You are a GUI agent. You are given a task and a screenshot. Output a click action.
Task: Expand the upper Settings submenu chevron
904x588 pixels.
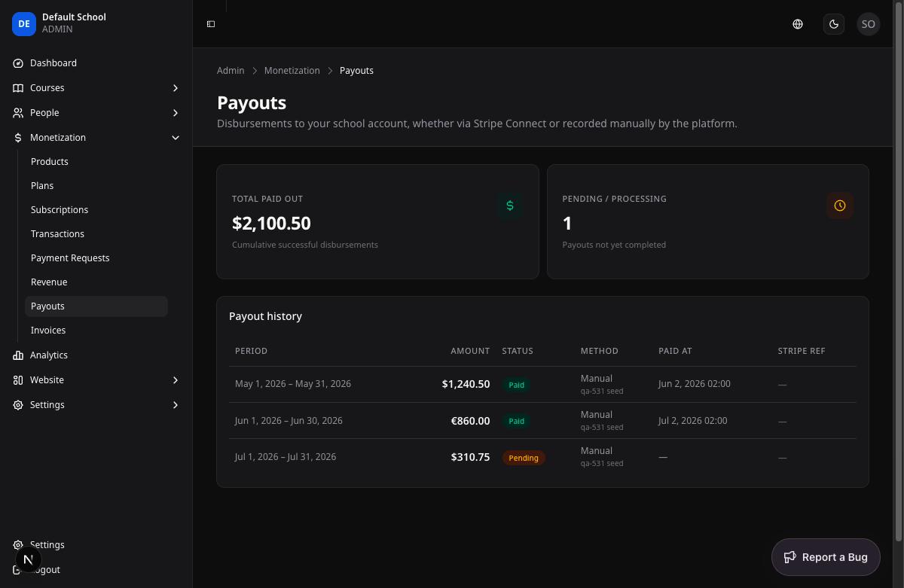[176, 405]
